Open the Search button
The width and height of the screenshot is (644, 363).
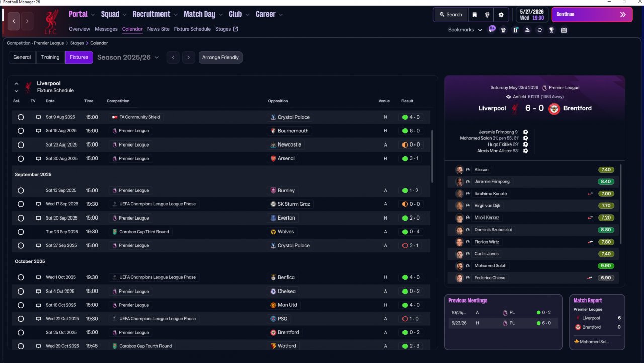(x=450, y=15)
